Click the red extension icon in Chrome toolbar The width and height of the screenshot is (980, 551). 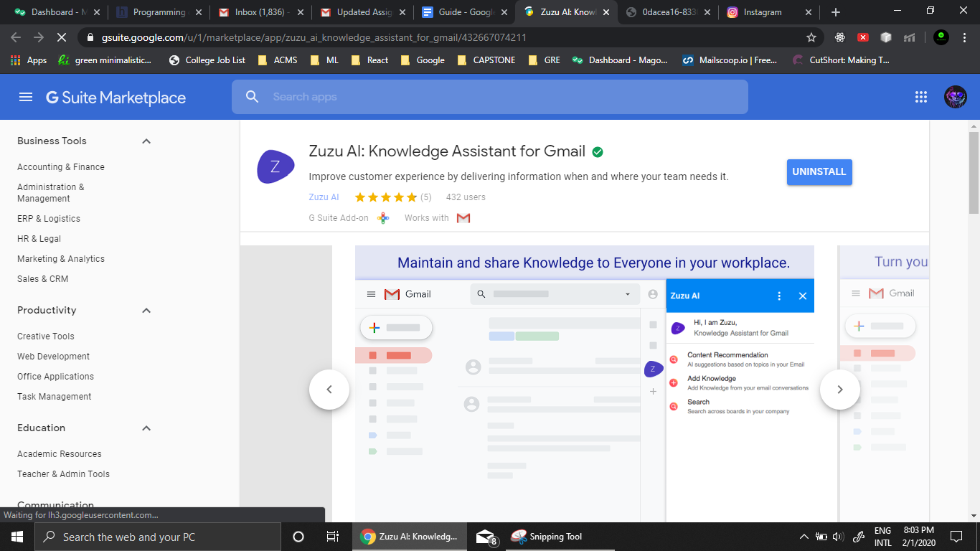(x=863, y=37)
